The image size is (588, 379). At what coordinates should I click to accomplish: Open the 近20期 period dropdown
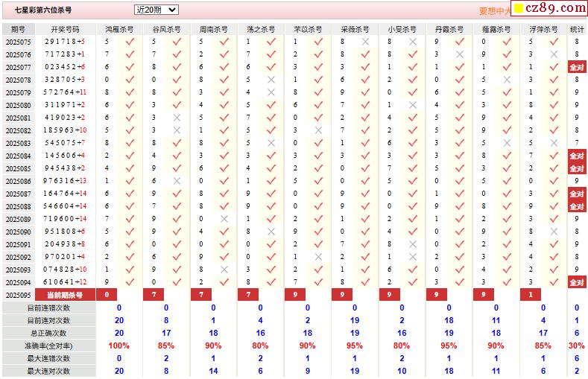coord(156,10)
